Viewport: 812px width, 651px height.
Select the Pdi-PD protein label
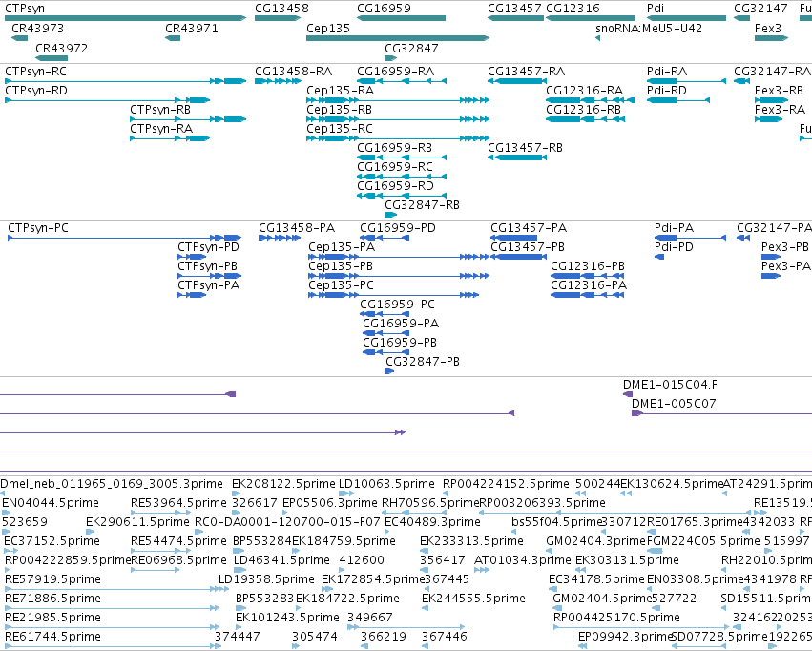pyautogui.click(x=674, y=247)
